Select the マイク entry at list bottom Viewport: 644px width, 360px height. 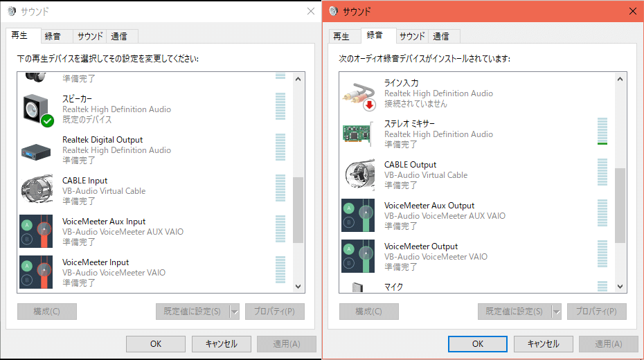[393, 287]
